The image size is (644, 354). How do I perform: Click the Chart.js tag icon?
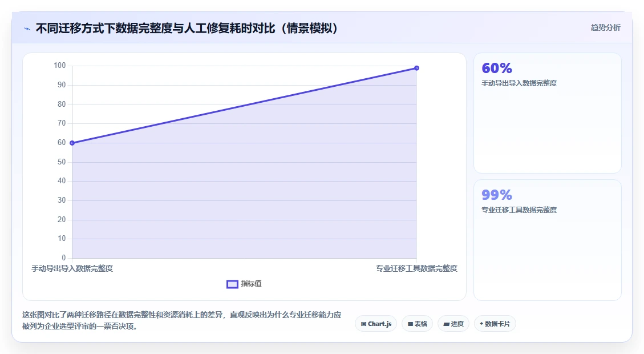click(x=363, y=324)
